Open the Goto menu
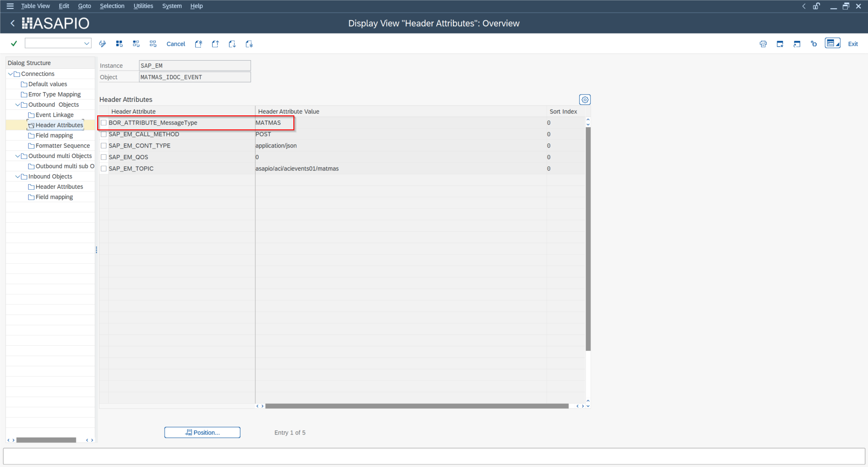The image size is (868, 467). click(85, 6)
